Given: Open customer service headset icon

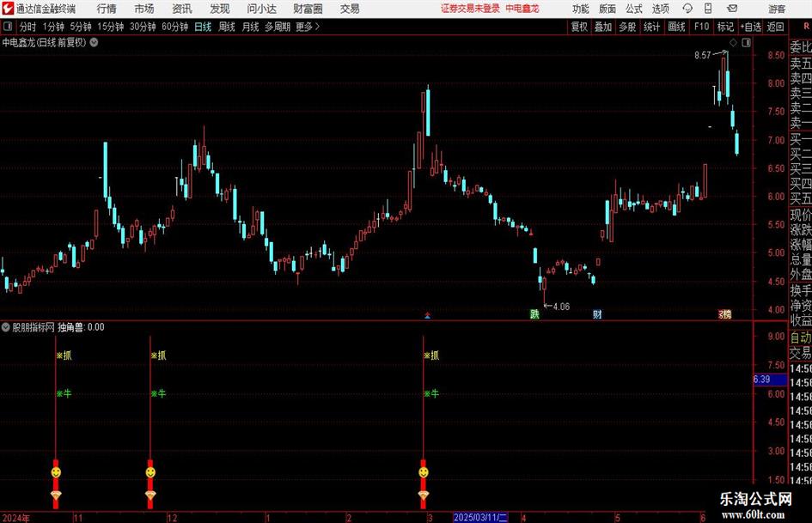Looking at the screenshot, I should click(687, 9).
